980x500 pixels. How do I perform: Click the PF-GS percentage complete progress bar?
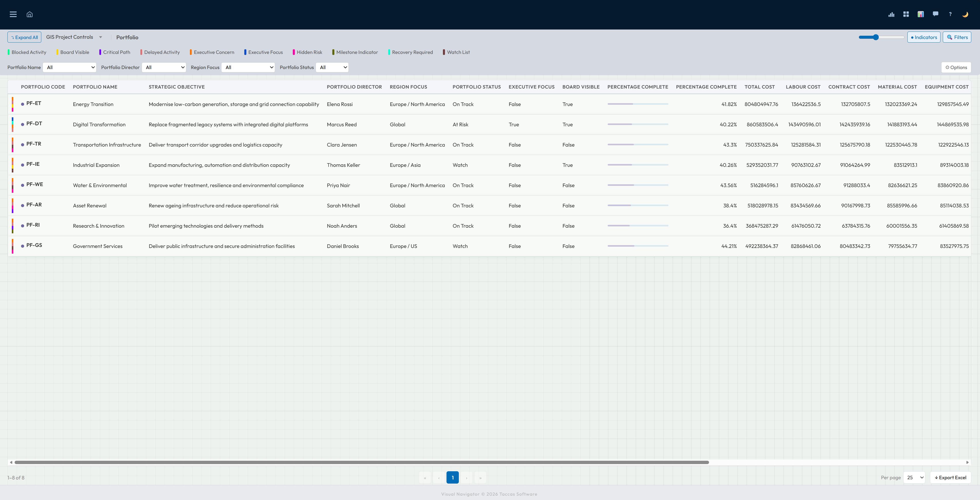pos(638,246)
